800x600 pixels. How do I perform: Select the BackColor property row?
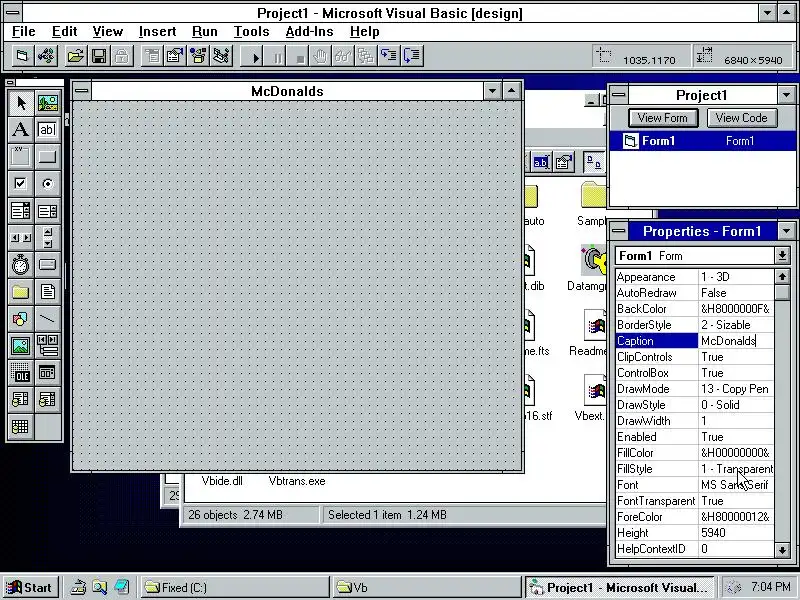click(x=694, y=309)
